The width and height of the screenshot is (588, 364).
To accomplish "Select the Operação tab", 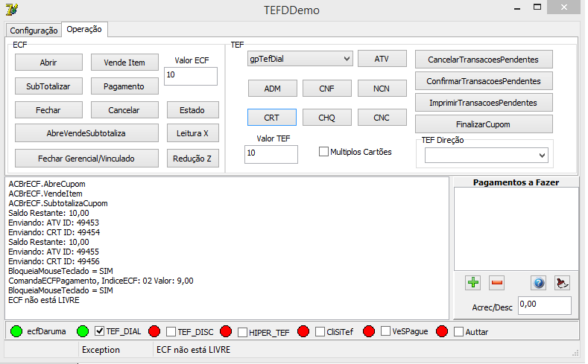I will pos(84,29).
